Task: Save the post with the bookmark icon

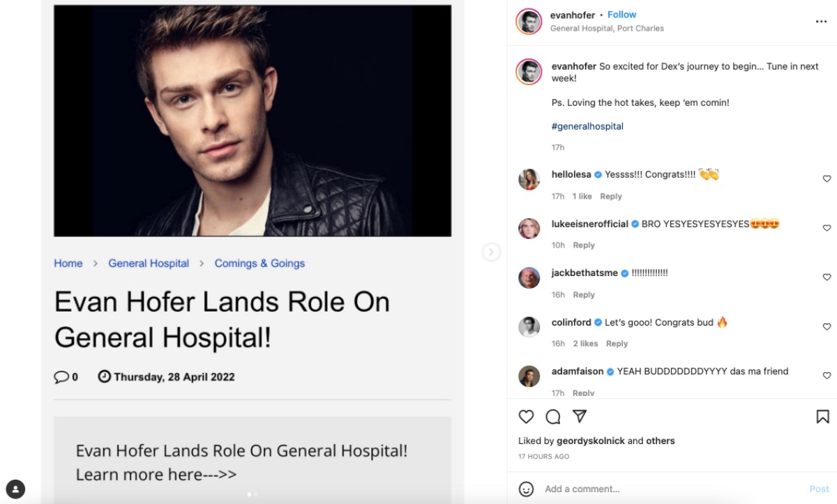Action: (x=822, y=417)
